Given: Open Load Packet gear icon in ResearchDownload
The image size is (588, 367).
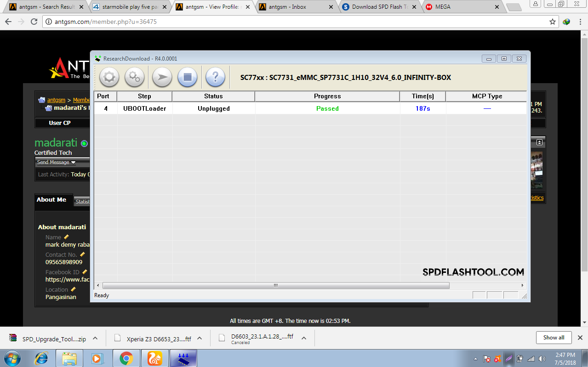Looking at the screenshot, I should click(x=109, y=77).
